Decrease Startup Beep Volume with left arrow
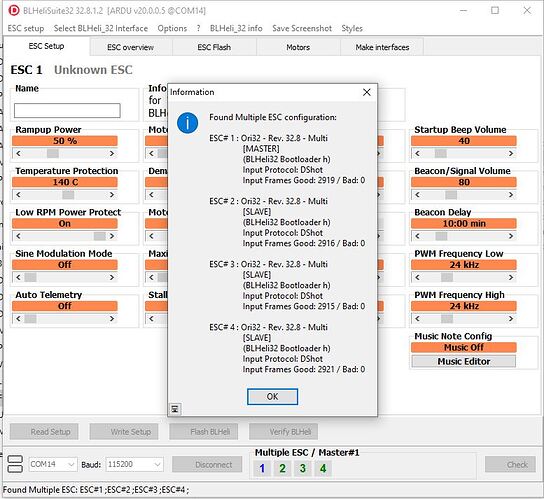 (417, 153)
